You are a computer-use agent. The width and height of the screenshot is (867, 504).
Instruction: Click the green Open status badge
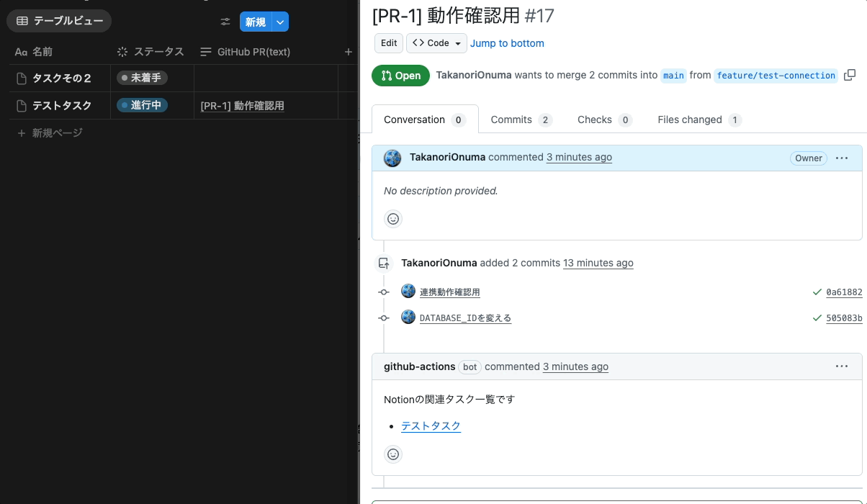pos(400,76)
